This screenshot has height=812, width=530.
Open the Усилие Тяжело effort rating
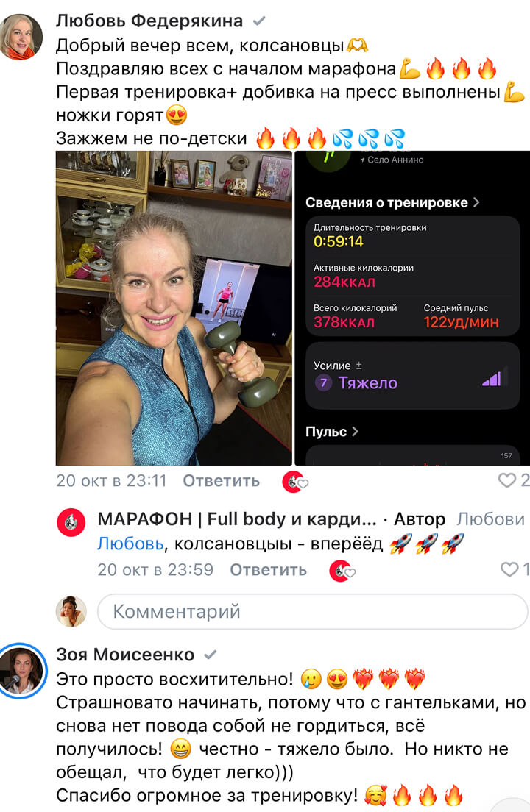[412, 375]
